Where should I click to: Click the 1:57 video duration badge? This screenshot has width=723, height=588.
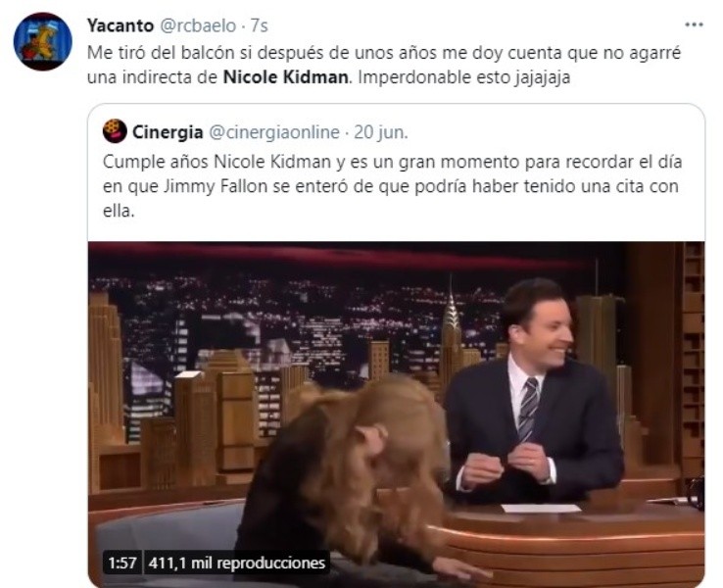pyautogui.click(x=122, y=563)
